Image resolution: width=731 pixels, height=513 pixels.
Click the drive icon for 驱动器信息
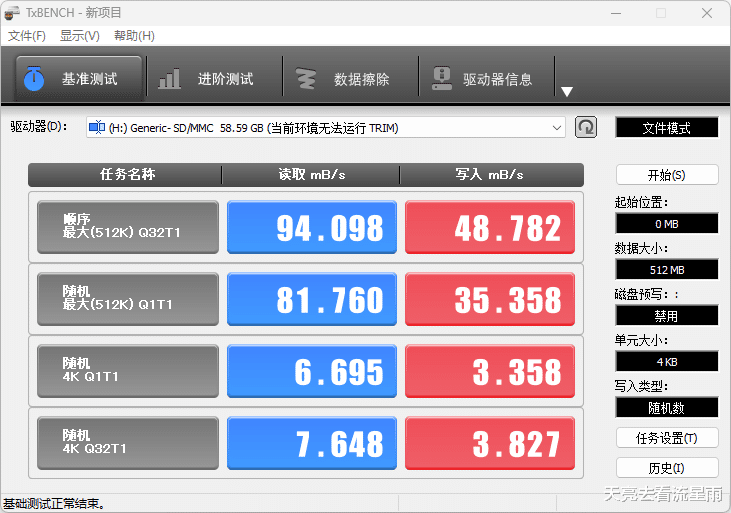tap(442, 78)
